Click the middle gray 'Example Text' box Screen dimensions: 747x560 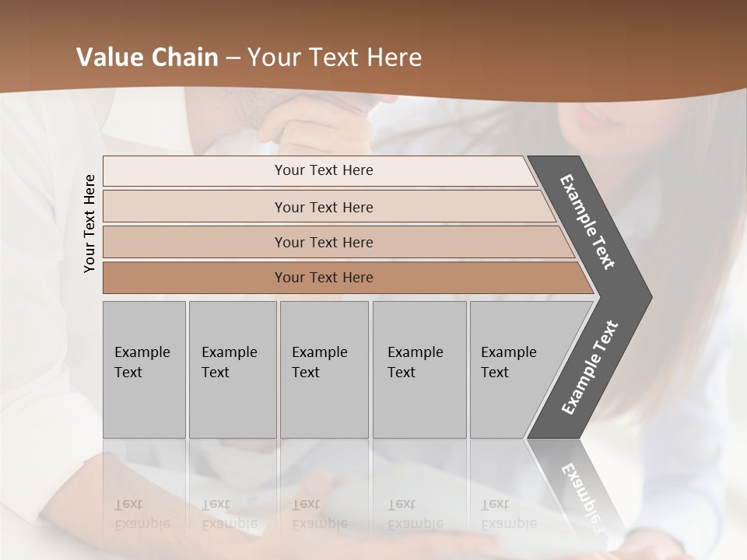pos(324,369)
